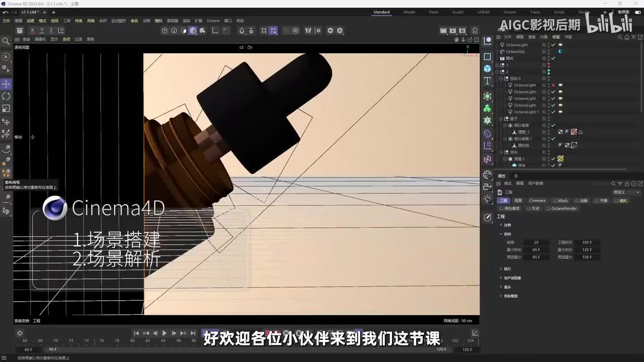Go to the start of the timeline
This screenshot has width=644, height=362.
click(x=136, y=333)
